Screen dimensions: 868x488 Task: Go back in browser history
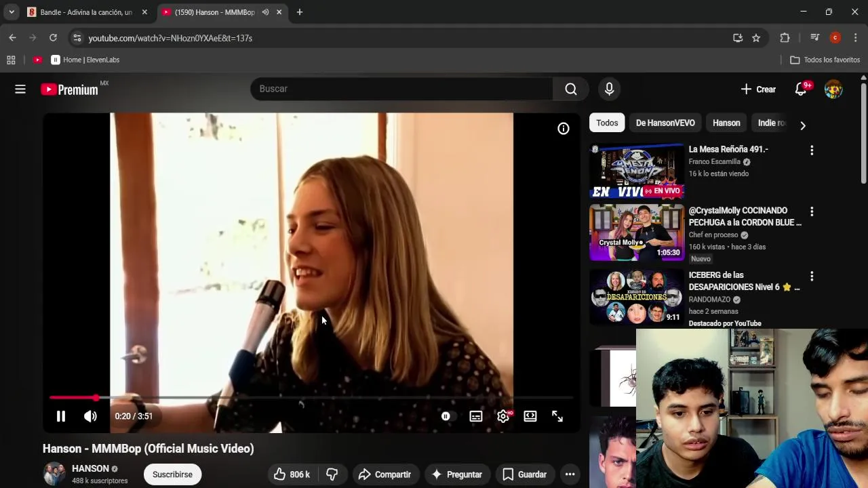(12, 38)
